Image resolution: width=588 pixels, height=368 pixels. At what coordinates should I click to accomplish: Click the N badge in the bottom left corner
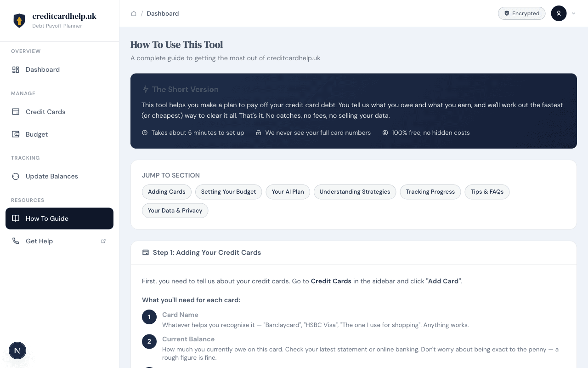coord(17,351)
